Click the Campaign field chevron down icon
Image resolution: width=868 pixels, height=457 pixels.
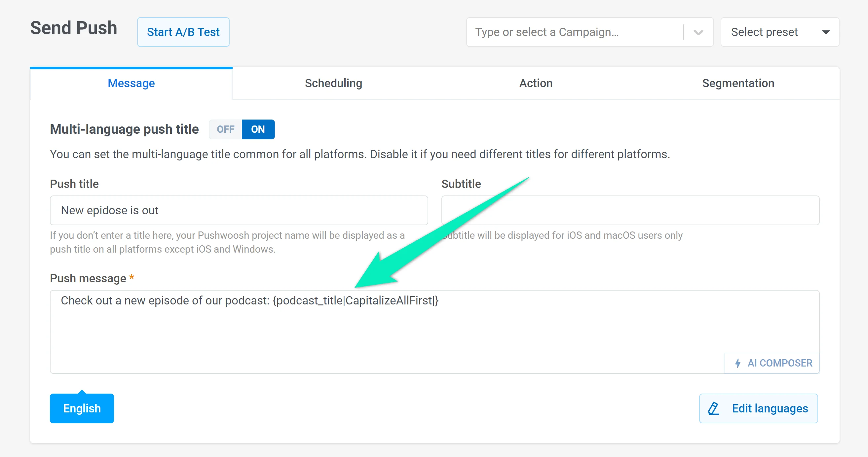[x=698, y=32]
